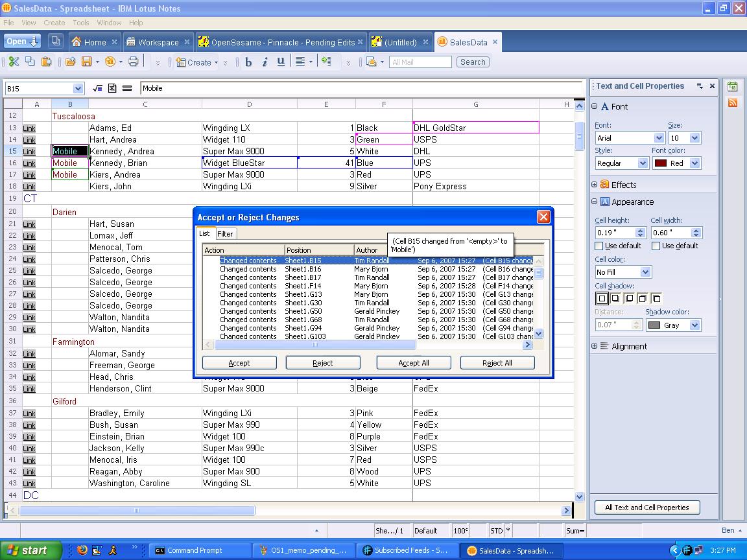Click the Paste clipboard icon

point(46,62)
